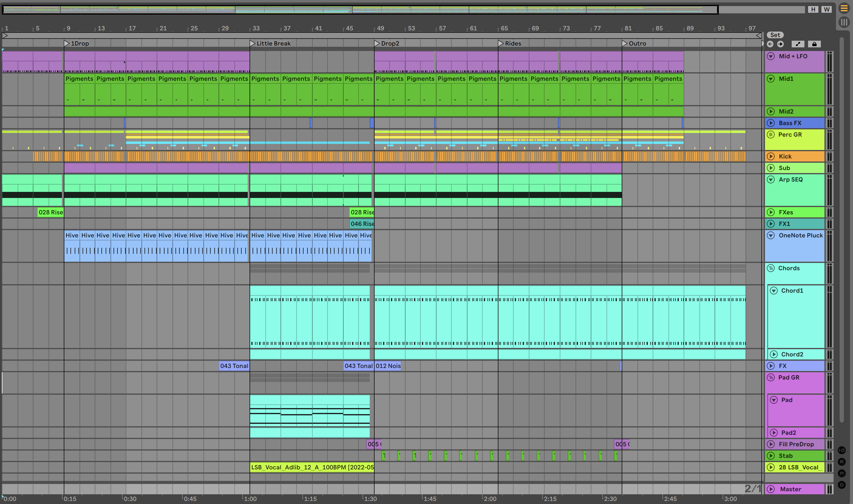This screenshot has height=504, width=853.
Task: Show the Returns section (R)
Action: pyautogui.click(x=841, y=462)
